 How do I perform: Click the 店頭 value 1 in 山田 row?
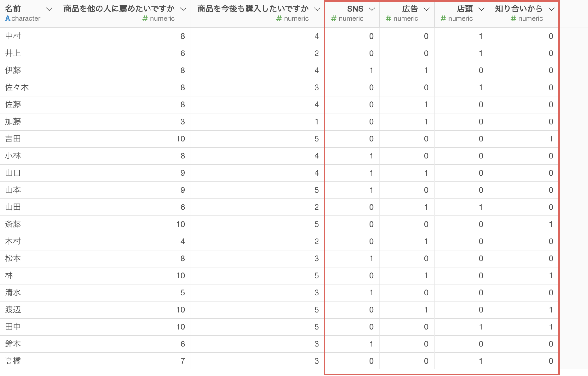(x=481, y=207)
